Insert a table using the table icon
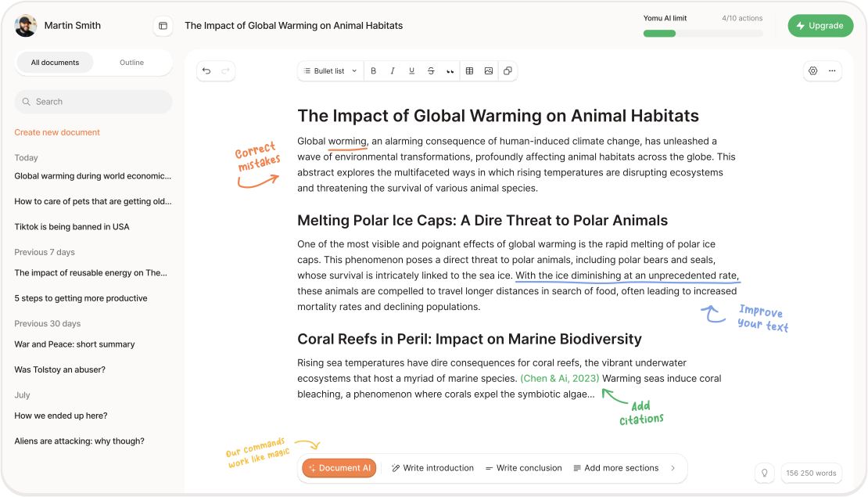Viewport: 868px width, 497px height. 469,71
